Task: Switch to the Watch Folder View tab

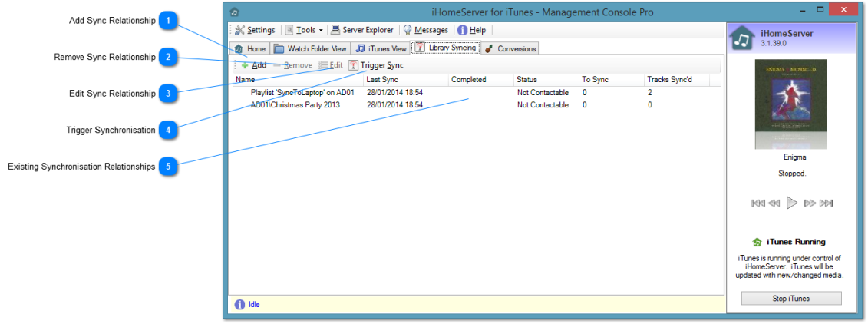Action: [x=311, y=48]
